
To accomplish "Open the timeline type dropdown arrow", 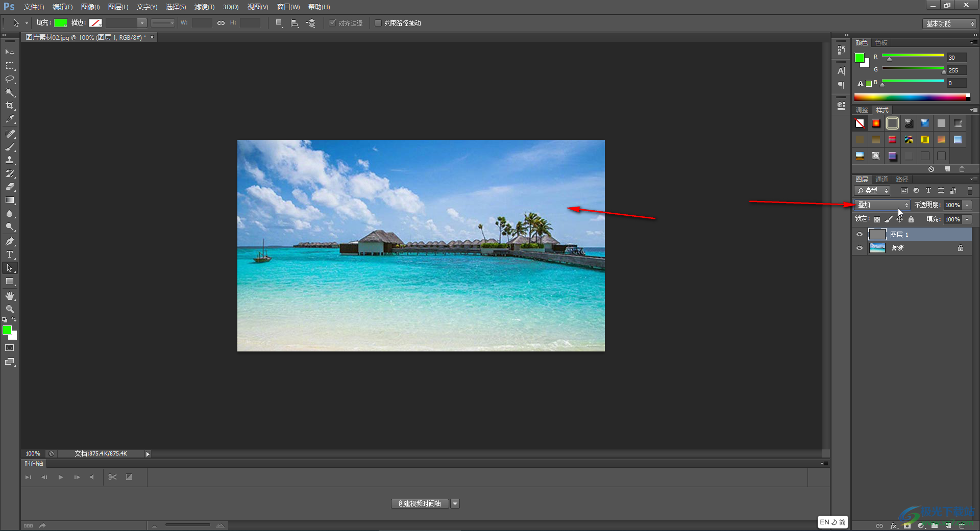I will [x=455, y=503].
